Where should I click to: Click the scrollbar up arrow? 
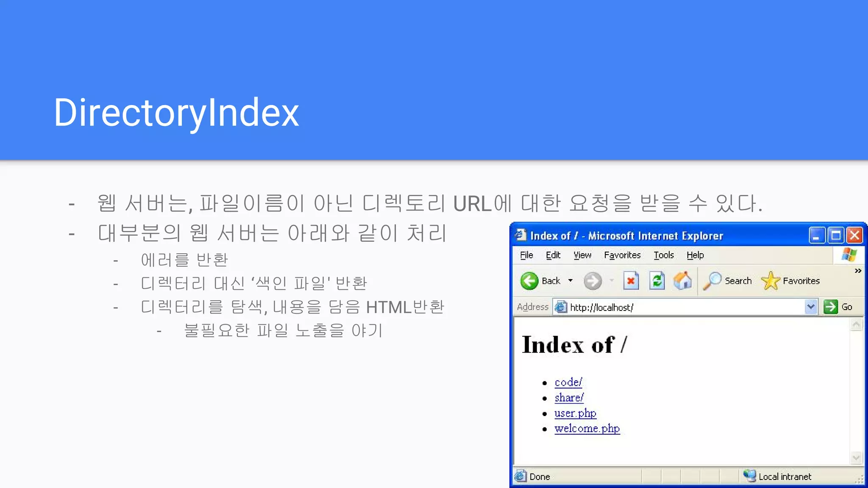point(856,325)
